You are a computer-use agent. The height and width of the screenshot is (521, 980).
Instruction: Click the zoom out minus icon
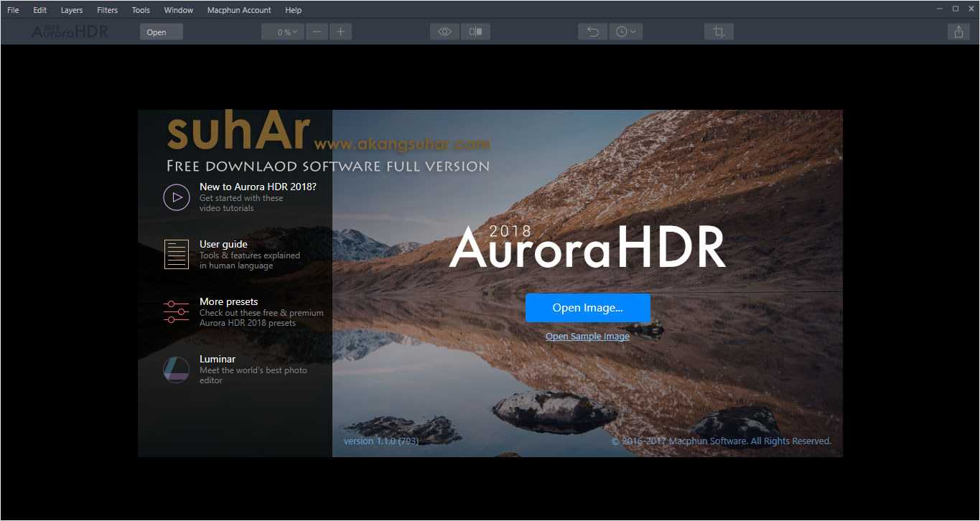pyautogui.click(x=317, y=32)
